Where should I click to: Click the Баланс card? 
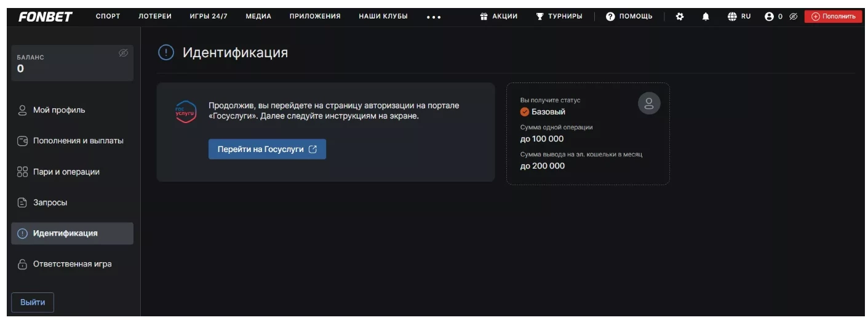coord(72,63)
